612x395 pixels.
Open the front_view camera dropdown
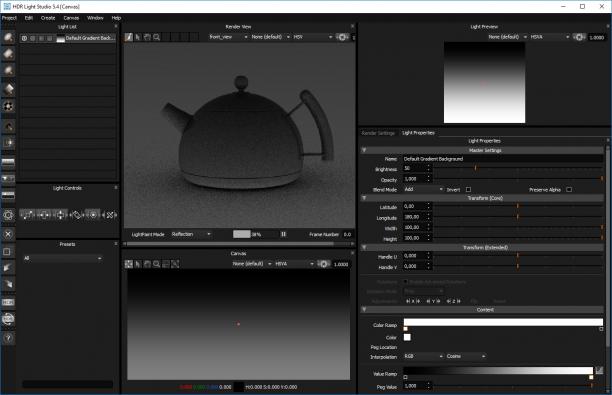tap(228, 37)
